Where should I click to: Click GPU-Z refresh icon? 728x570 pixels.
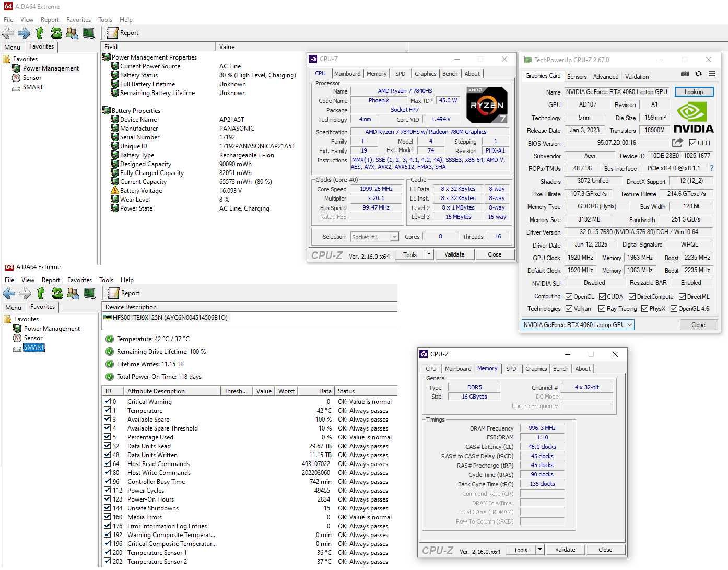tap(698, 74)
